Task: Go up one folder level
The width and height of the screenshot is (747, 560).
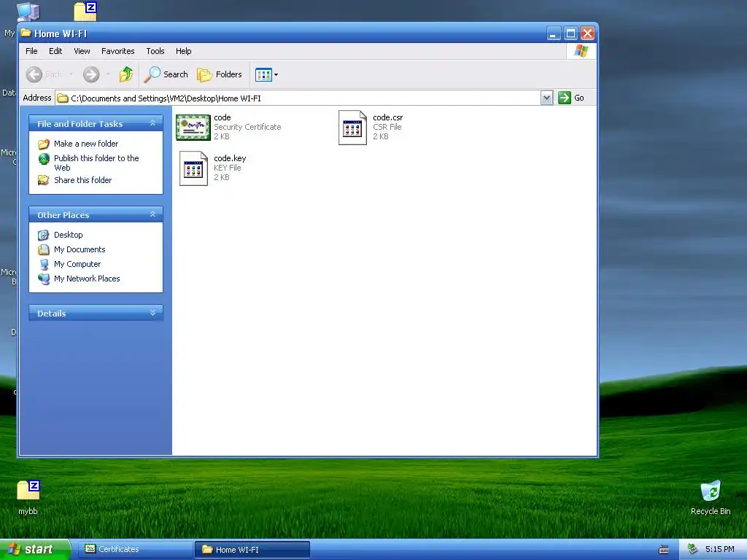Action: pos(126,74)
